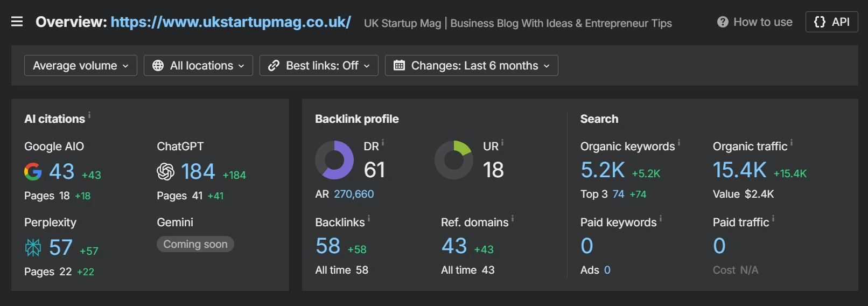The height and width of the screenshot is (306, 868).
Task: Toggle the Best links: Off filter
Action: point(319,66)
